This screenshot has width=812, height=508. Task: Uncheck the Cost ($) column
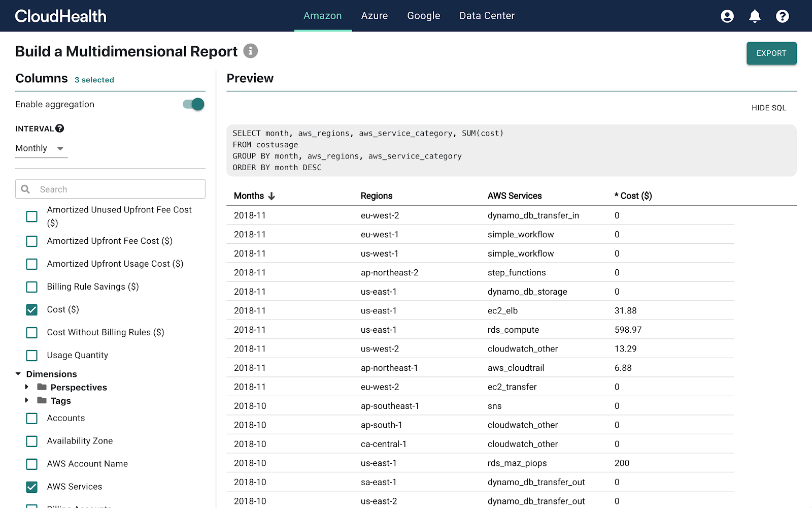31,309
